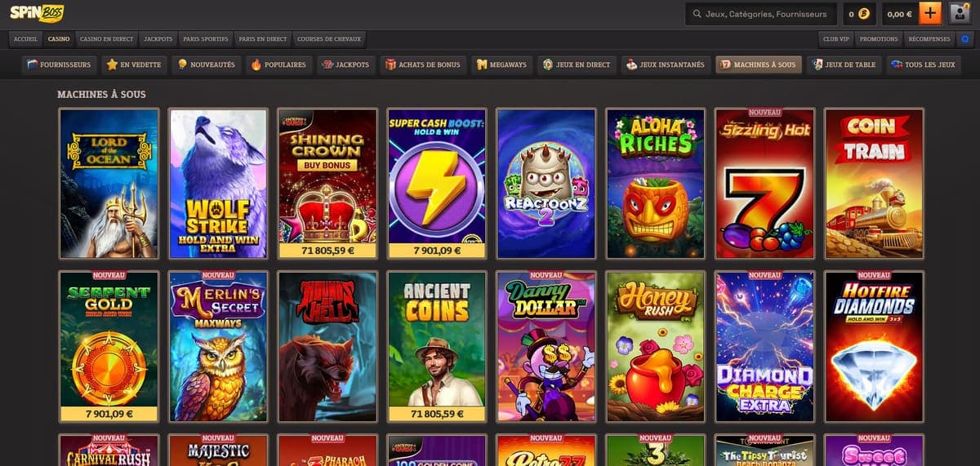Open Promotions page
Viewport: 980px width, 466px height.
coord(879,38)
